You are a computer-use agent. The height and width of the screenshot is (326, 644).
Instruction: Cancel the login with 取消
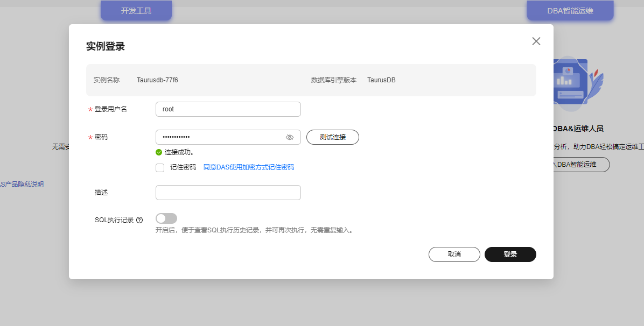[454, 254]
